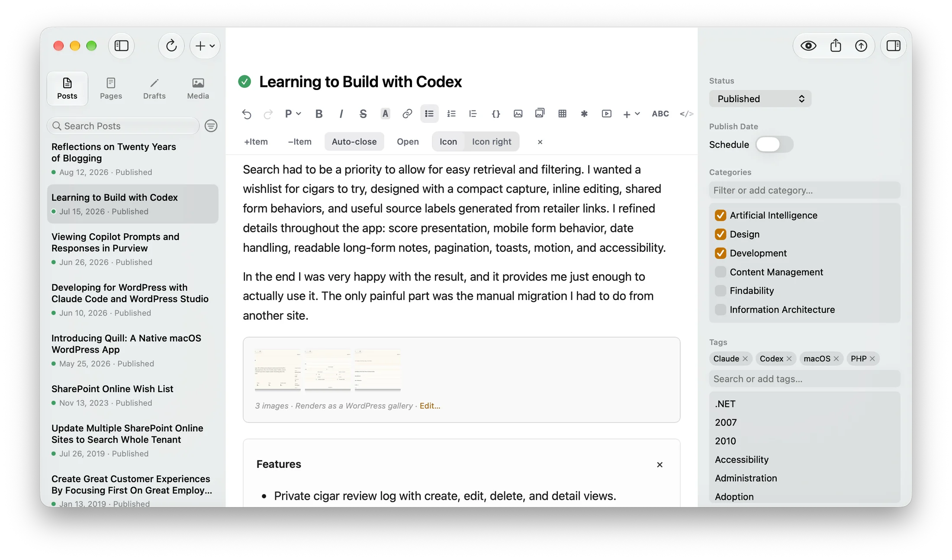The image size is (952, 560).
Task: Check Findability category
Action: (x=720, y=291)
